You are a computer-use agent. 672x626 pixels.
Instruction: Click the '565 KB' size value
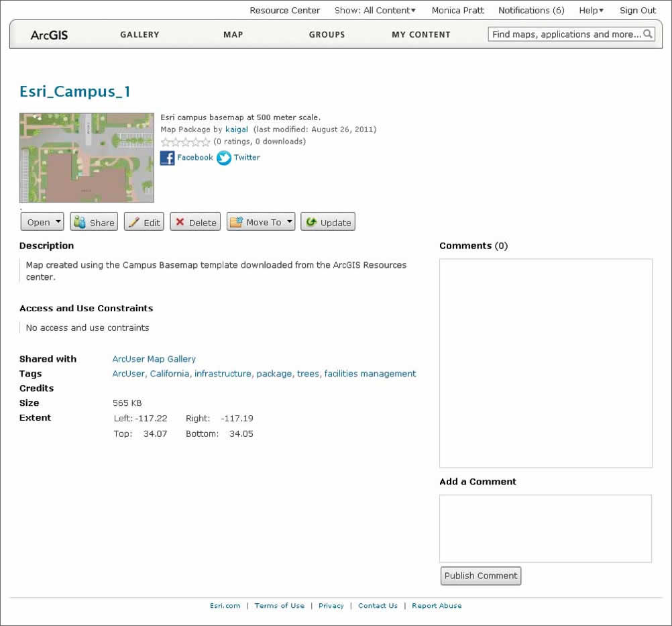(127, 403)
